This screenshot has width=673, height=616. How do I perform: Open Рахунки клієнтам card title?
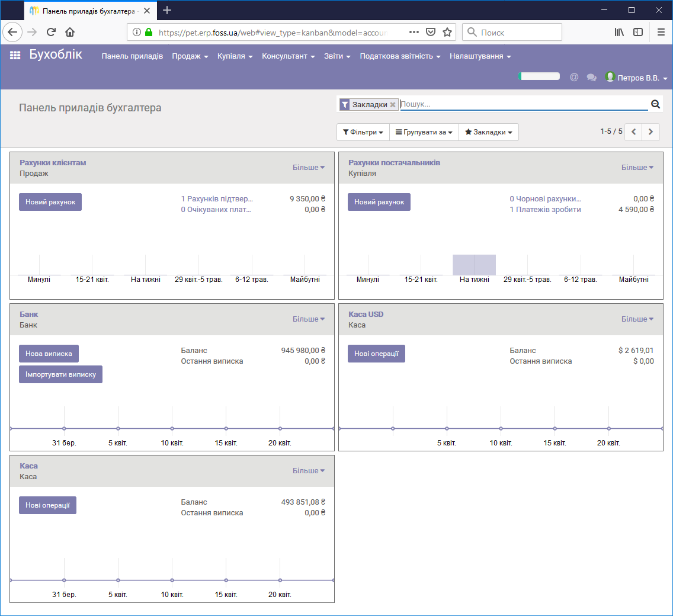[53, 163]
